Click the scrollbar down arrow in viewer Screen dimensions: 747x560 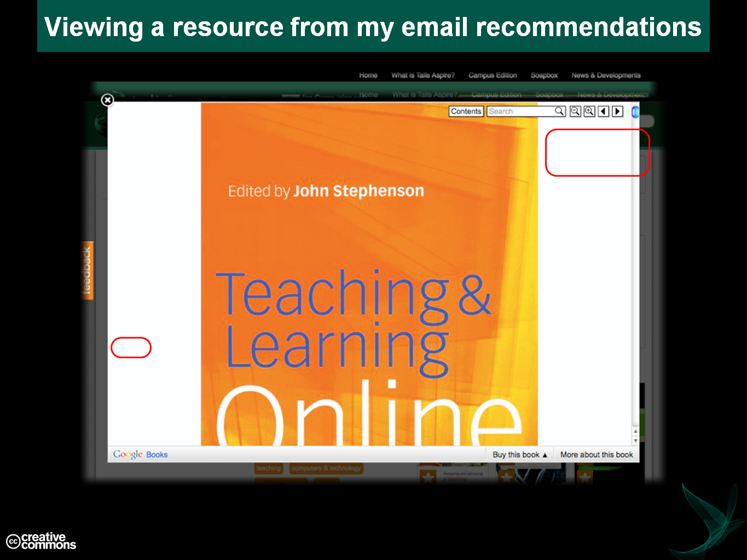pos(635,440)
